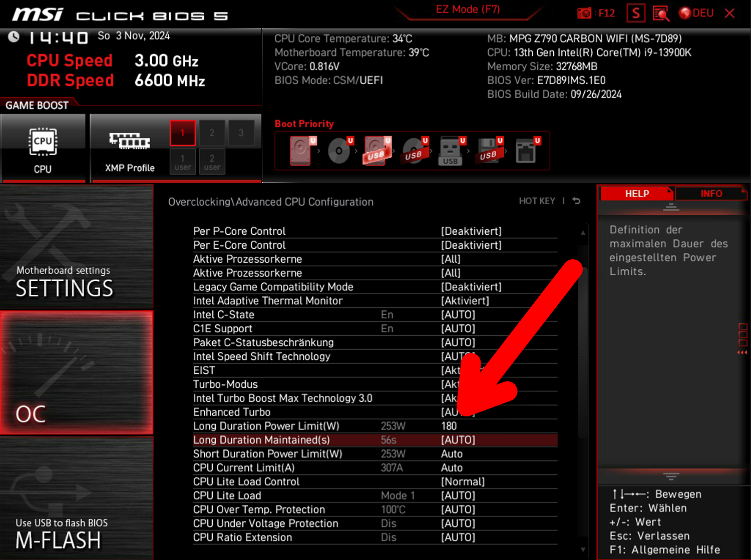Image resolution: width=751 pixels, height=560 pixels.
Task: Open CPU Lite Load Control [Normal] dropdown
Action: click(463, 482)
